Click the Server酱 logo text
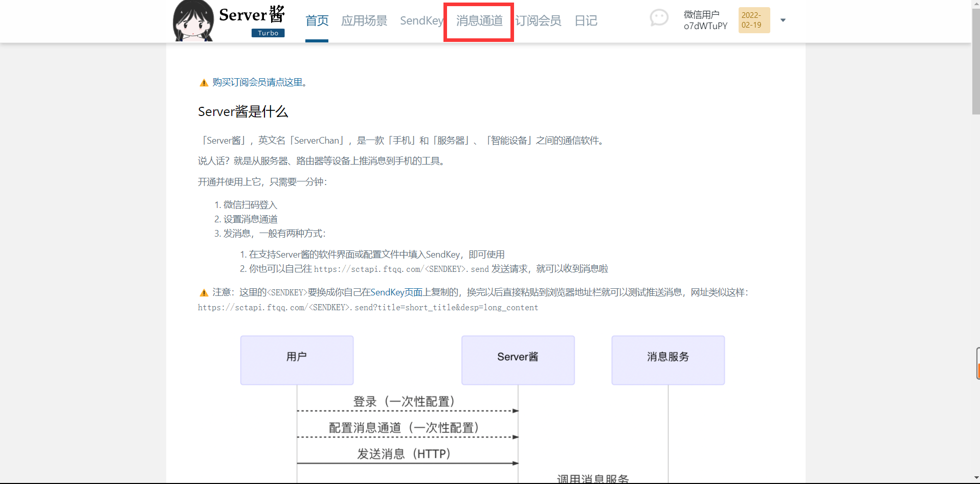This screenshot has height=484, width=980. 252,14
